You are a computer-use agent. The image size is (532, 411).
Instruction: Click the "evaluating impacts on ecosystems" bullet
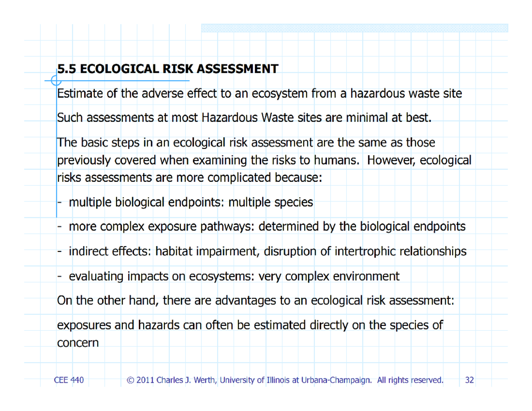click(234, 277)
